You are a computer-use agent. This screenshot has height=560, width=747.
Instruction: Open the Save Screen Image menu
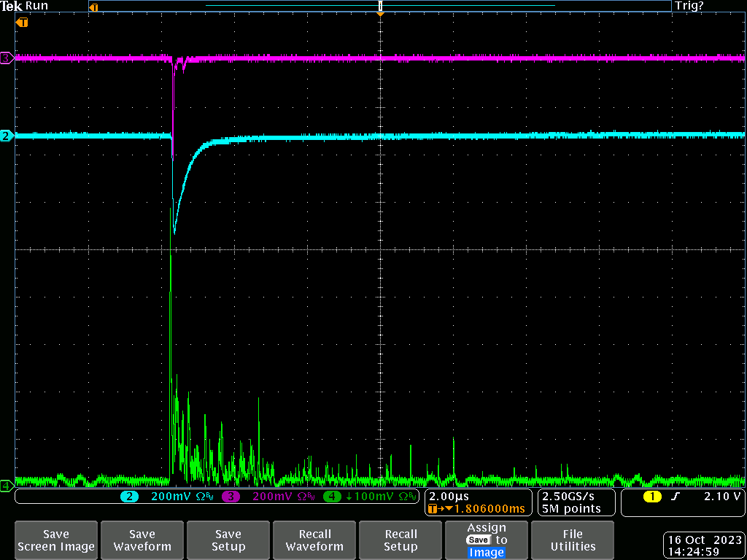(56, 540)
